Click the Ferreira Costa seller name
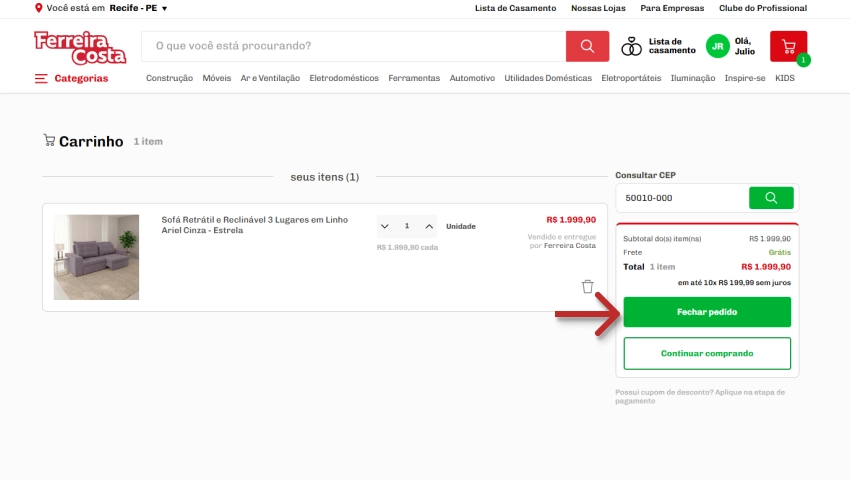 (x=570, y=246)
